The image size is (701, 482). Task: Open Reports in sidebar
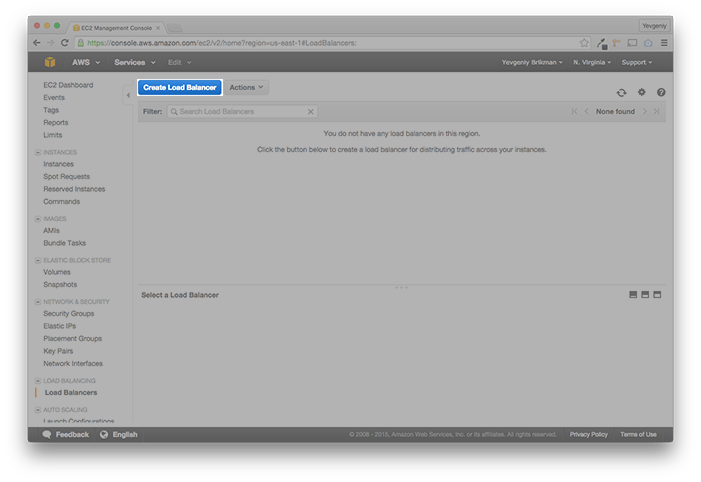click(55, 123)
